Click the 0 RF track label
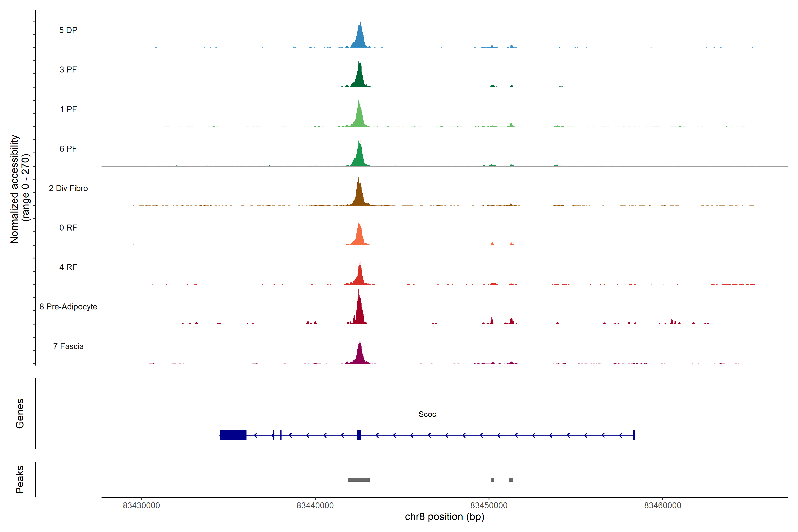798x532 pixels. (68, 228)
